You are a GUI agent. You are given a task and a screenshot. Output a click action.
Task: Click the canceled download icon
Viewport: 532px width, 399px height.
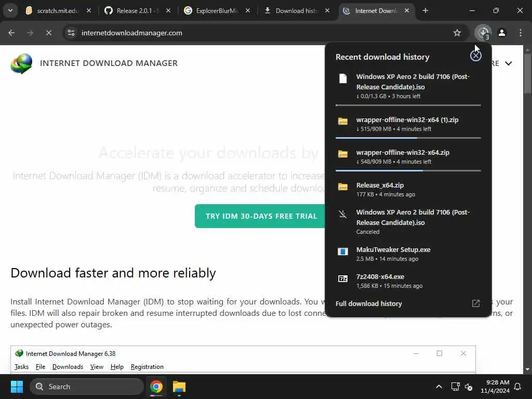point(343,214)
